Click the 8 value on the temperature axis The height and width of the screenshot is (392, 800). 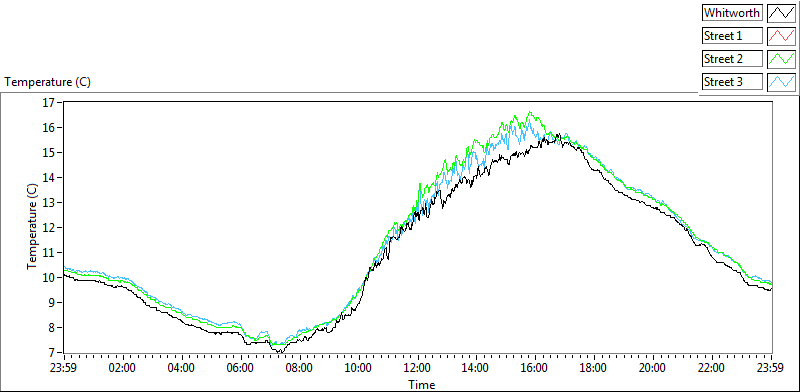pyautogui.click(x=52, y=328)
